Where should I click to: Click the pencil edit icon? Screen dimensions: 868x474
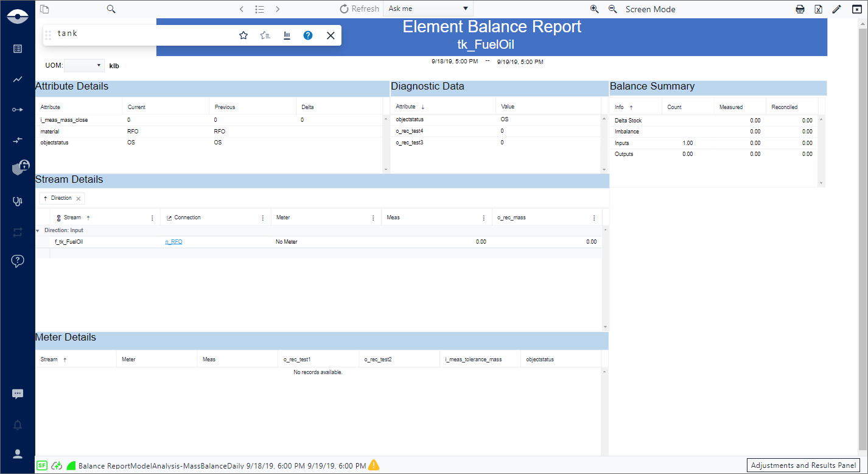click(837, 9)
